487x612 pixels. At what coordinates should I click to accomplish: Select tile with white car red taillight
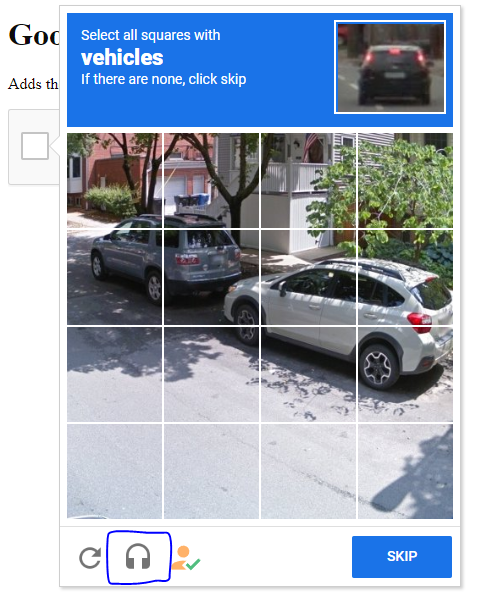[x=405, y=277]
